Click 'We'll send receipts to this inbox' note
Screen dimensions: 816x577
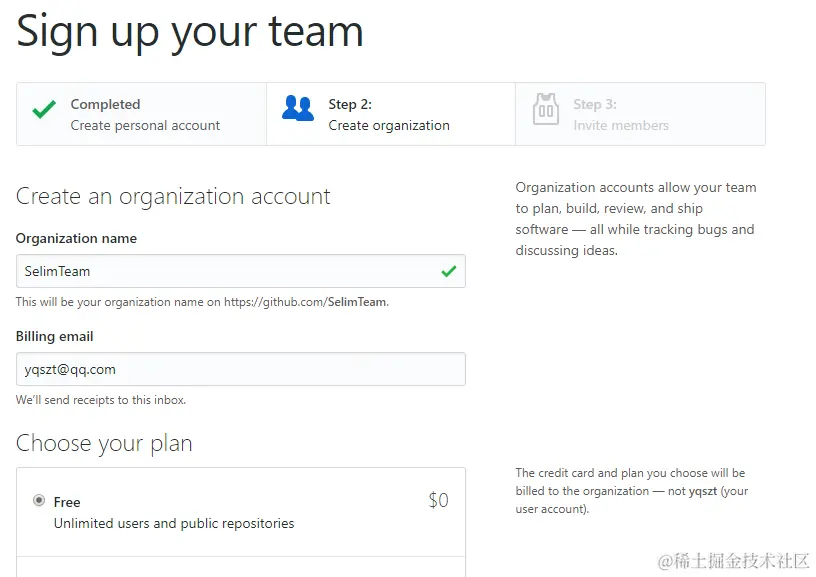pos(101,400)
